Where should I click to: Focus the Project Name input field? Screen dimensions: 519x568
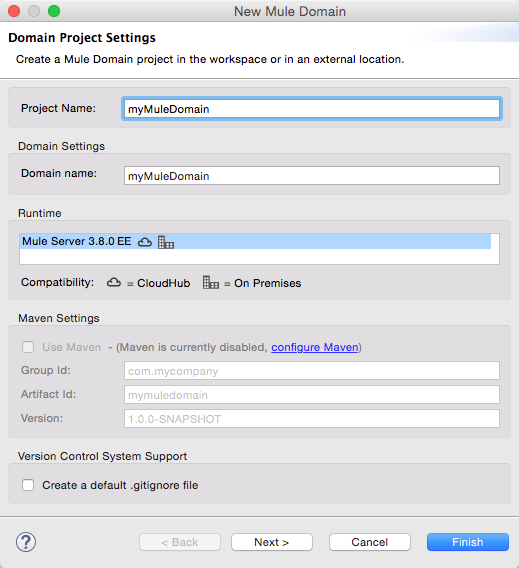click(312, 109)
